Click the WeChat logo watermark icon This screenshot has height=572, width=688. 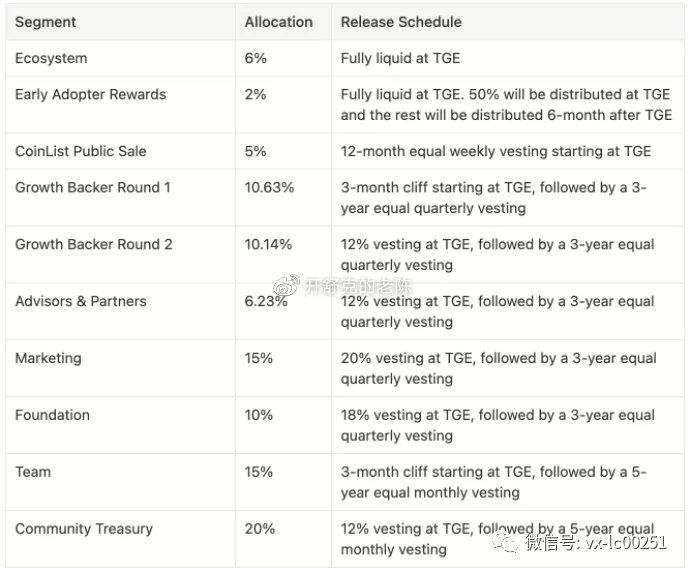[x=505, y=543]
